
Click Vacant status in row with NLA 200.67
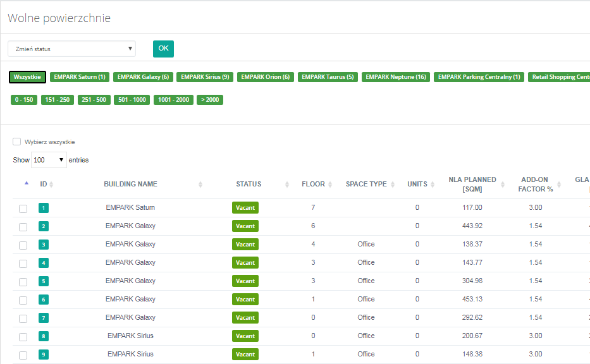[x=245, y=336]
